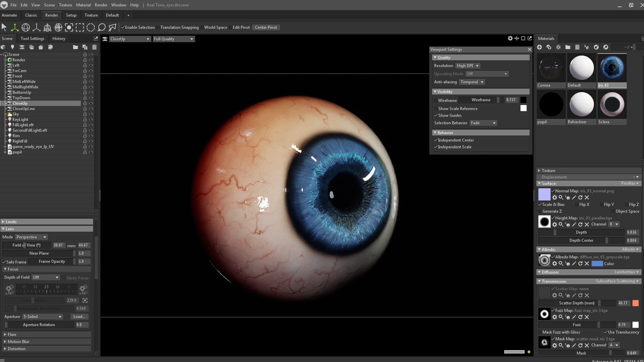
Task: Toggle visibility of KeyLight
Action: [x=91, y=120]
